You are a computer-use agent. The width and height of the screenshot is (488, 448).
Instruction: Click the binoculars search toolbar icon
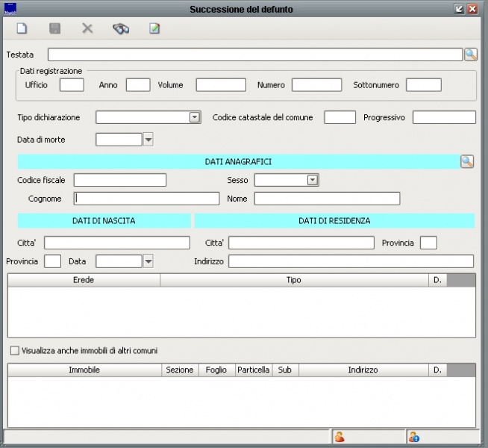pos(121,29)
